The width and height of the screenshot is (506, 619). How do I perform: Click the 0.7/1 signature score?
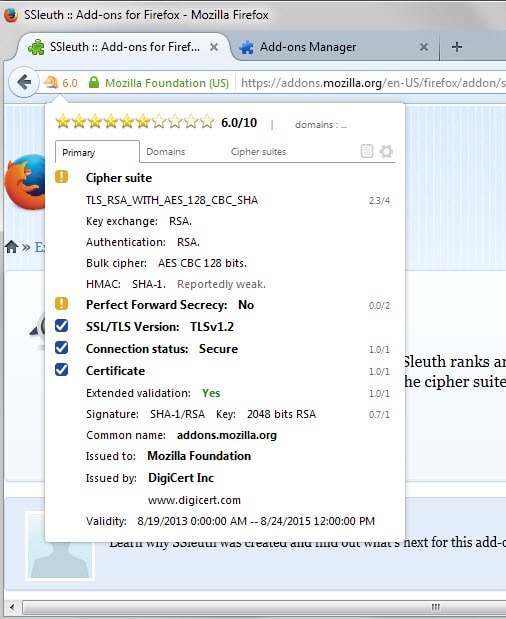click(x=379, y=415)
